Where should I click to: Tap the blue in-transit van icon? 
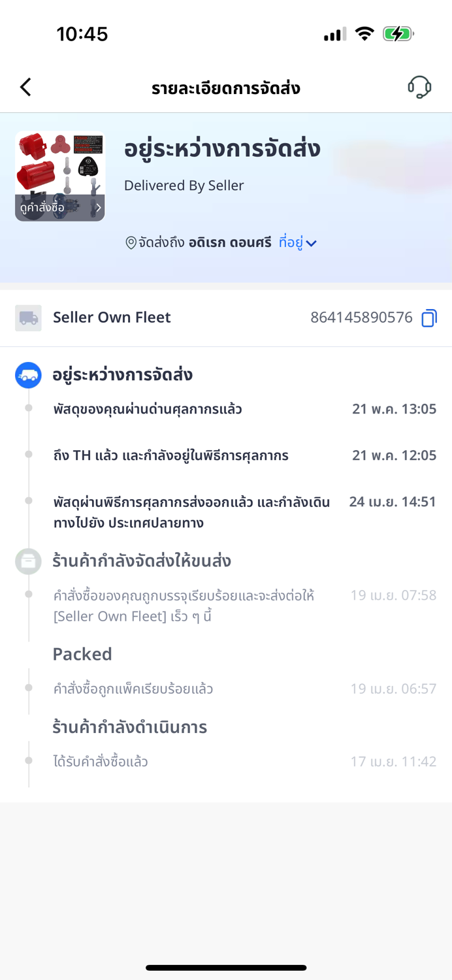[x=28, y=375]
